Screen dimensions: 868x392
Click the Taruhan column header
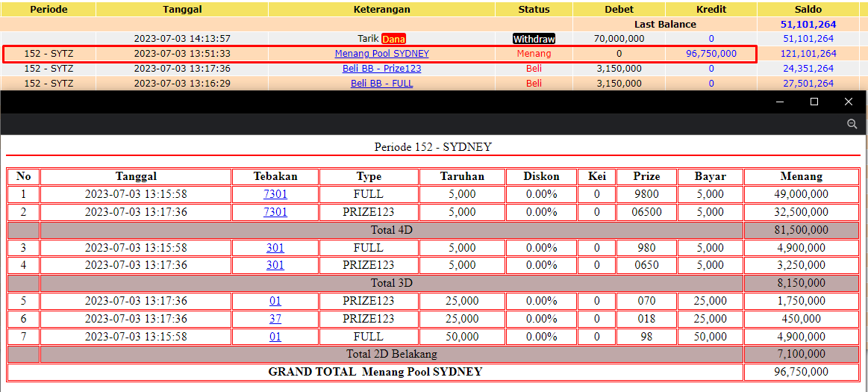pyautogui.click(x=462, y=177)
